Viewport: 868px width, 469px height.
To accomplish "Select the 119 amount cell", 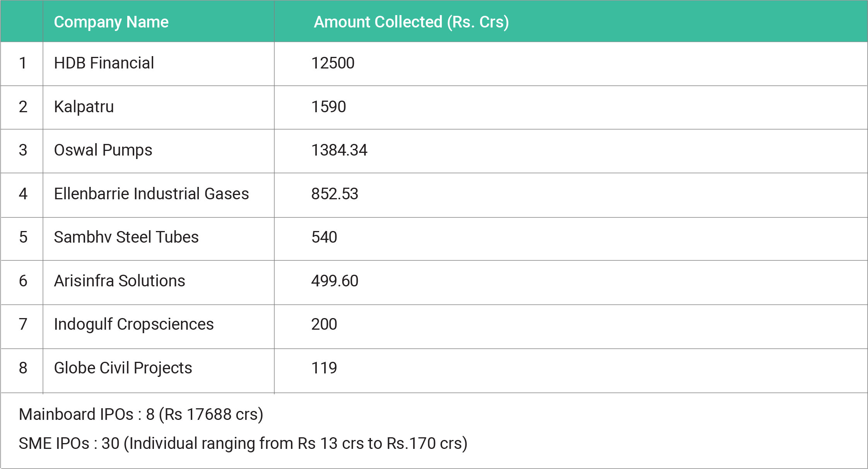I will click(x=324, y=368).
